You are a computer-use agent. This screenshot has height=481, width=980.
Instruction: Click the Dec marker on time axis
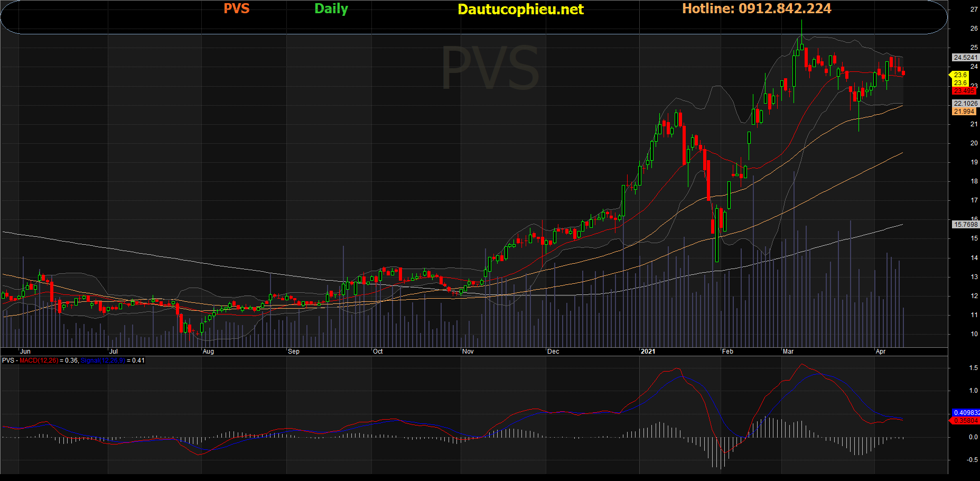click(553, 351)
